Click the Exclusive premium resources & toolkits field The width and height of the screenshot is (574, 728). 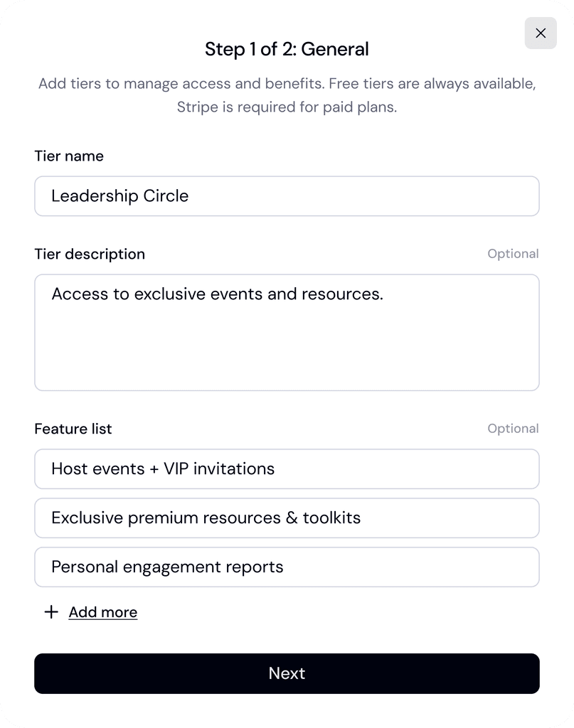point(287,518)
